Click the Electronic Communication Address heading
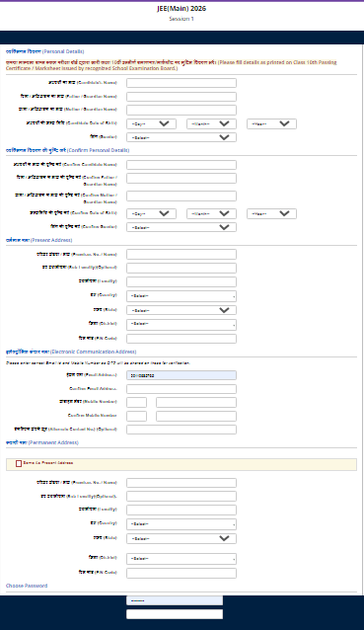The height and width of the screenshot is (630, 364). point(71,352)
